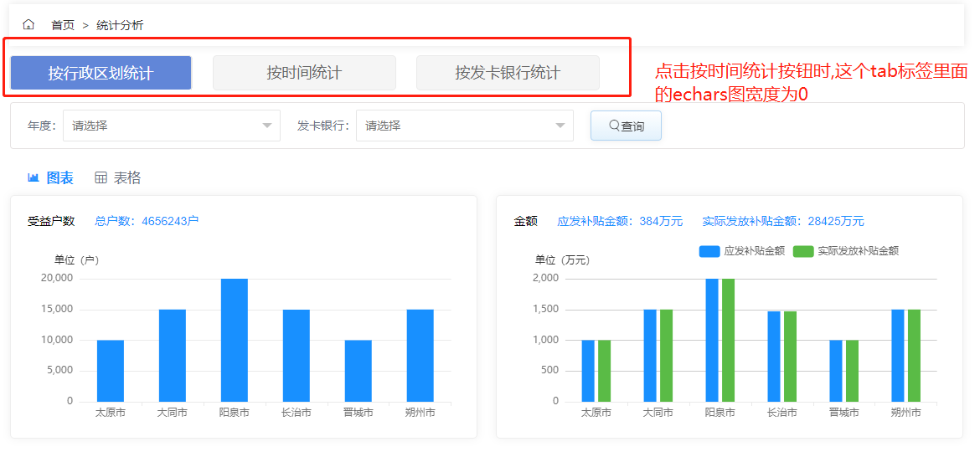Viewport: 980px width, 457px height.
Task: Switch to 按发卡银行统计 tab button
Action: (x=508, y=73)
